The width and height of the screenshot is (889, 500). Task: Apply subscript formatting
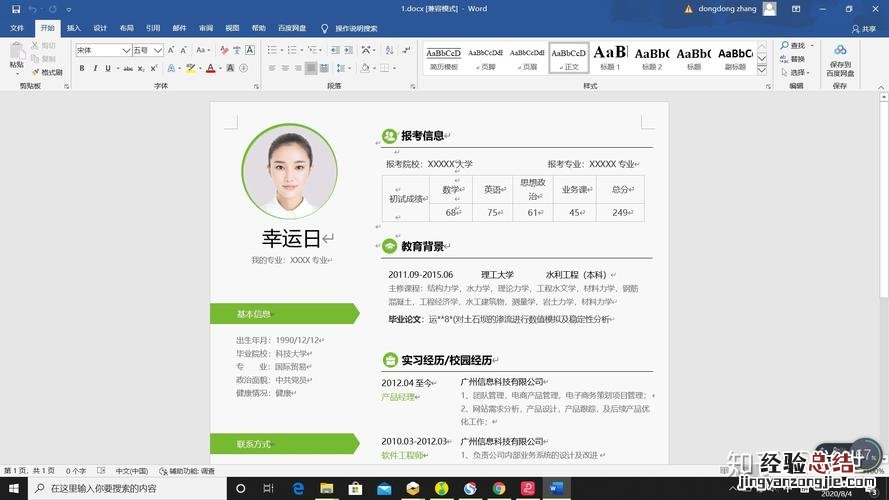point(141,68)
